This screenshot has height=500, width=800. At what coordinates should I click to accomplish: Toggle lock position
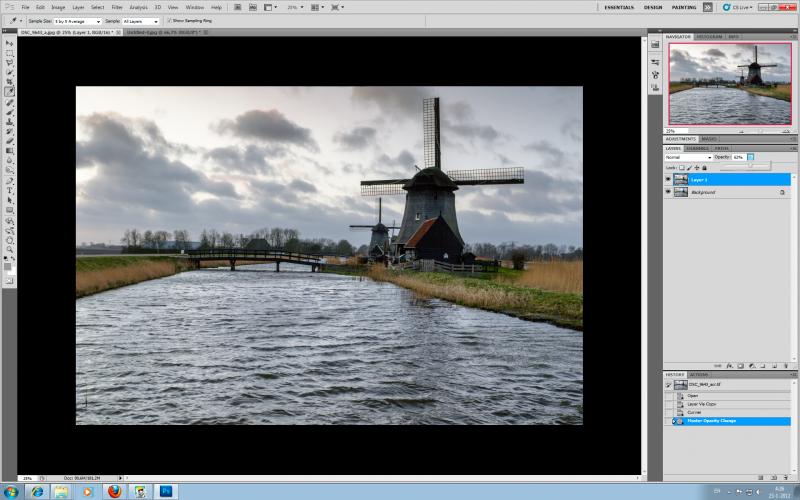click(697, 168)
